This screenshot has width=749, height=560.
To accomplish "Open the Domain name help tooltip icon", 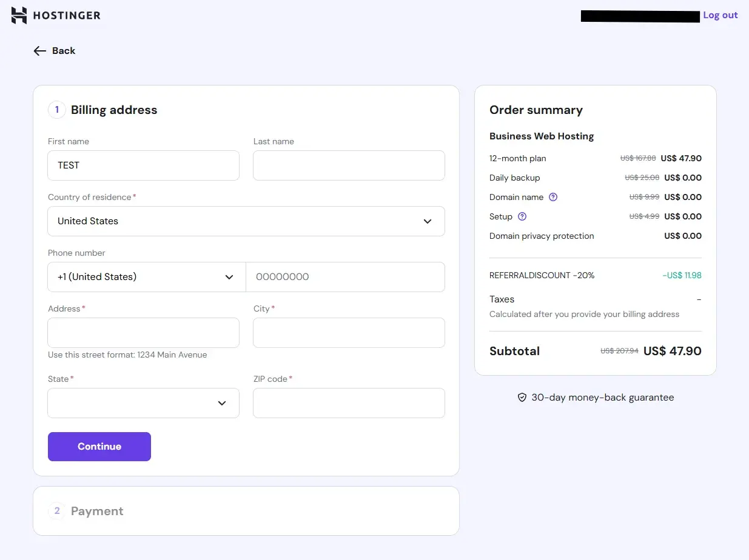I will [553, 197].
